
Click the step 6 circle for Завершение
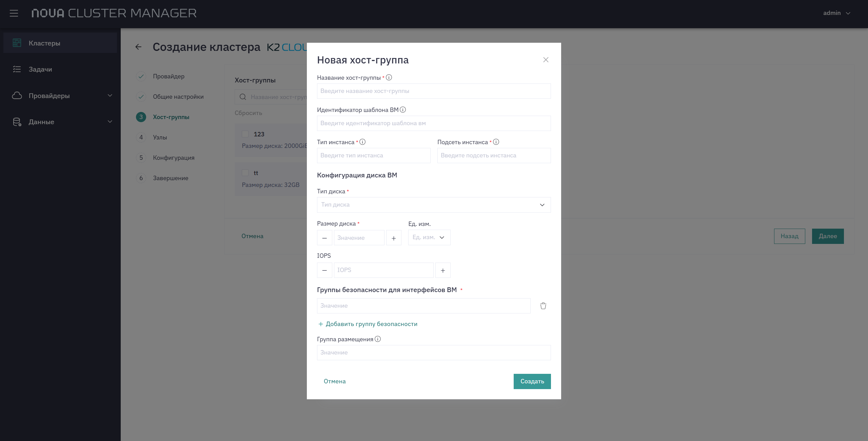pyautogui.click(x=141, y=178)
